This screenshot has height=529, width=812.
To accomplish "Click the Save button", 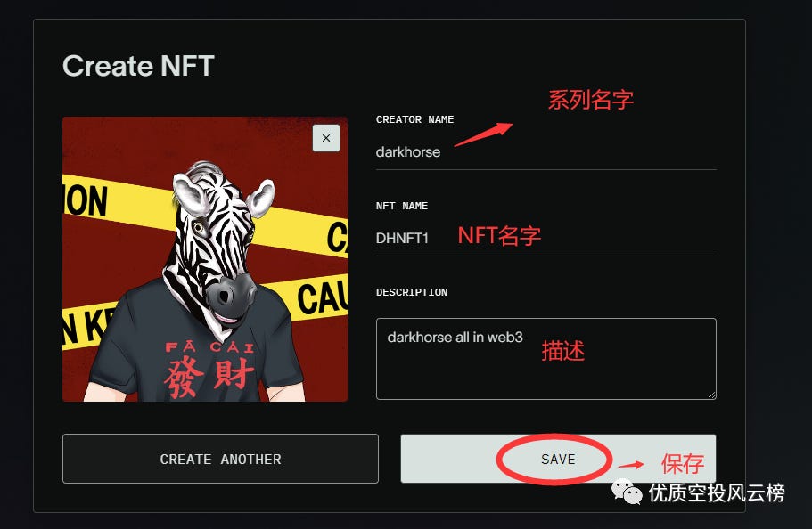I will pyautogui.click(x=558, y=459).
